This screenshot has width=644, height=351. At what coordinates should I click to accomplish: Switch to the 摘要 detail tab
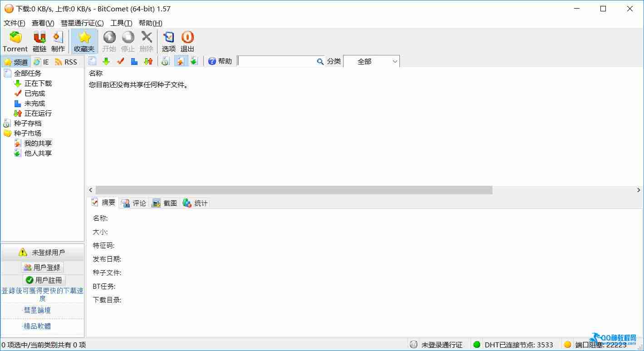point(103,203)
